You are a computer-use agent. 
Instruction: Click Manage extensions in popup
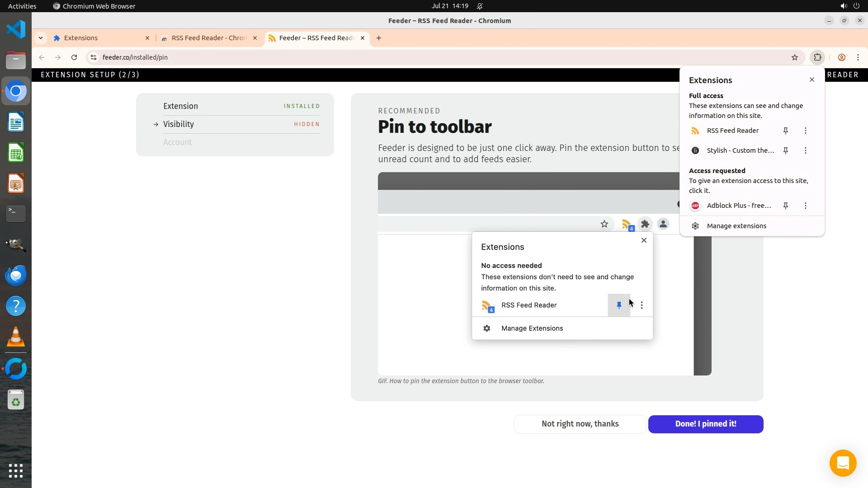point(736,226)
